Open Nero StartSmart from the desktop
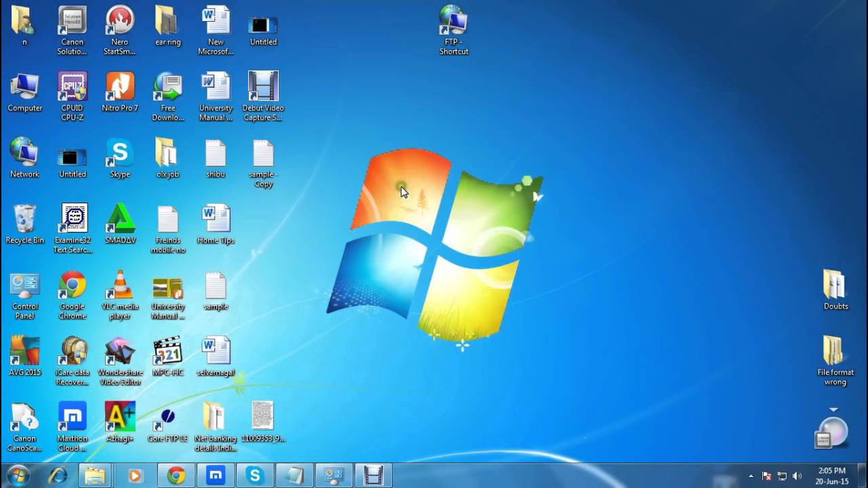 click(x=120, y=30)
